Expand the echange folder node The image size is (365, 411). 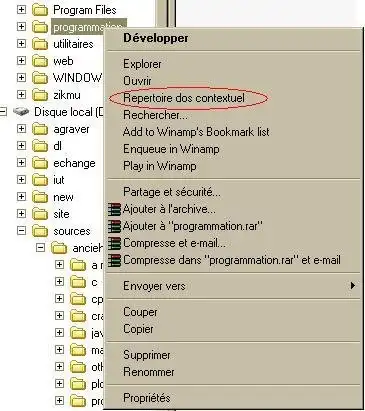[21, 162]
